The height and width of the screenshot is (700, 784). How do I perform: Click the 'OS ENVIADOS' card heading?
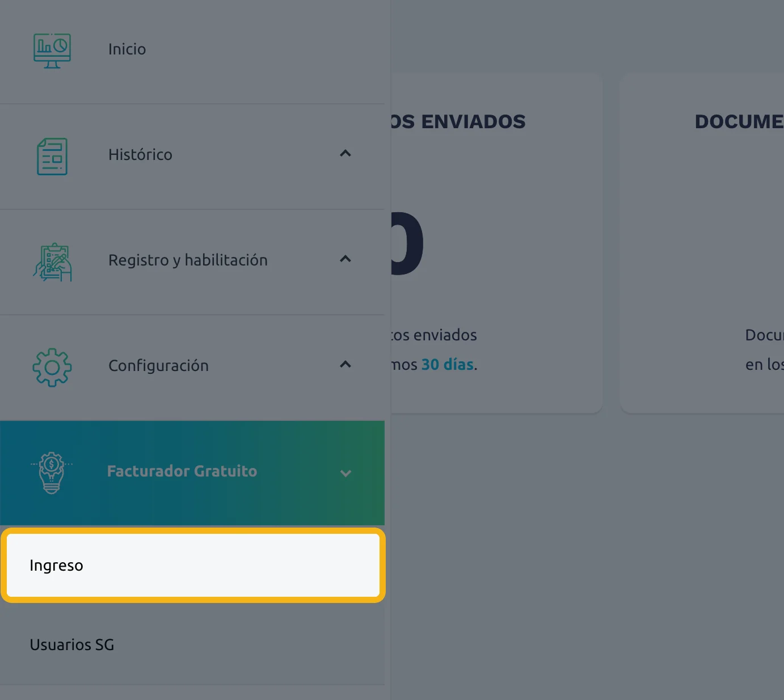click(458, 121)
